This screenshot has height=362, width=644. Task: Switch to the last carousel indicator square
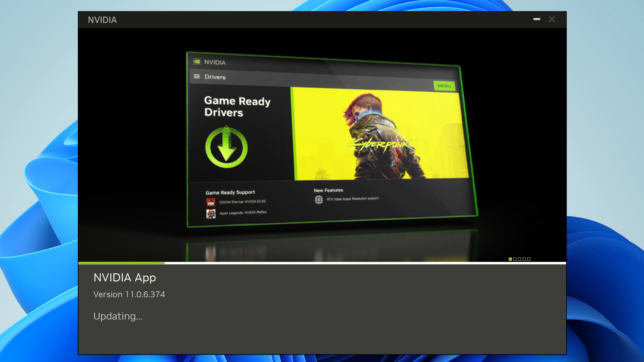point(529,259)
